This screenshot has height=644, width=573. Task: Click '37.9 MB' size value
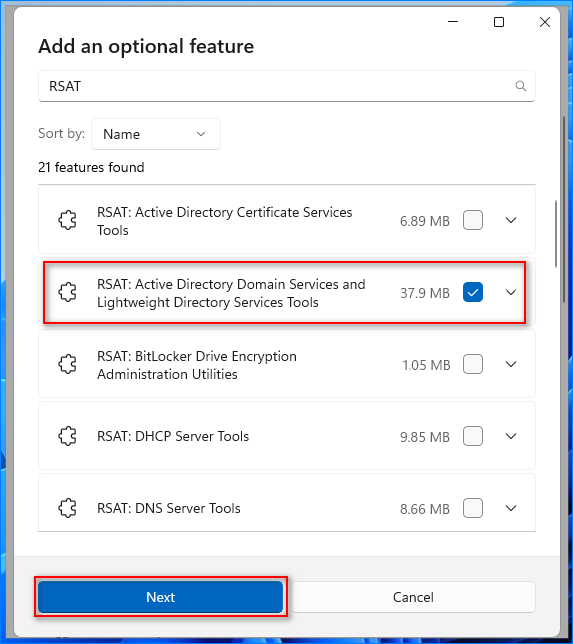425,293
